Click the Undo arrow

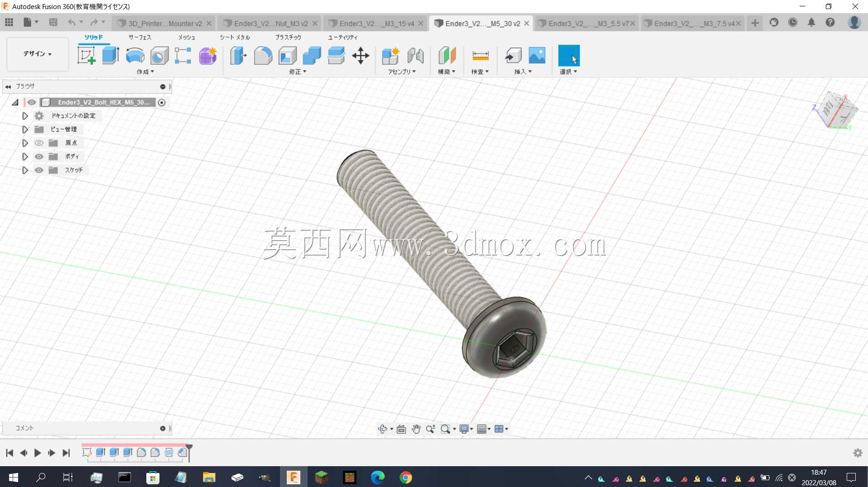(71, 22)
